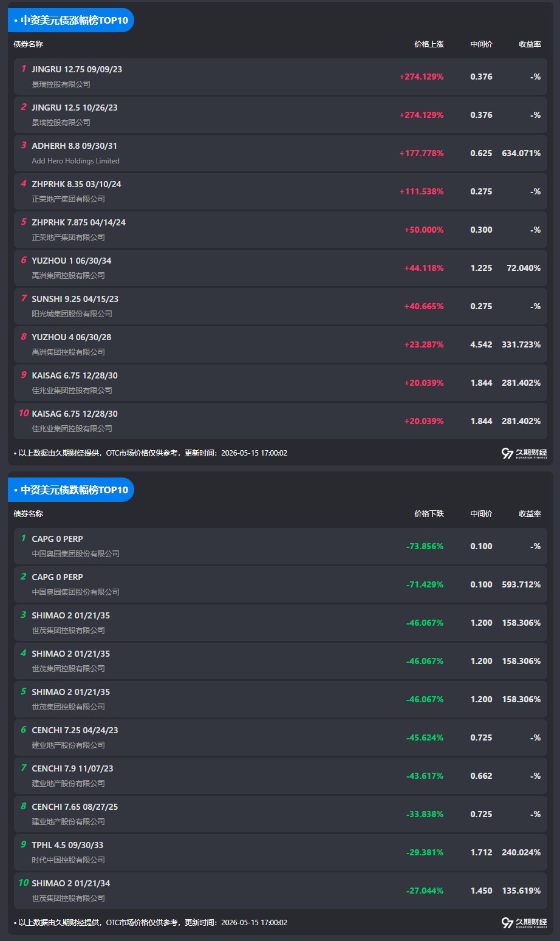
Task: Click the 240.024% yield value
Action: 521,852
